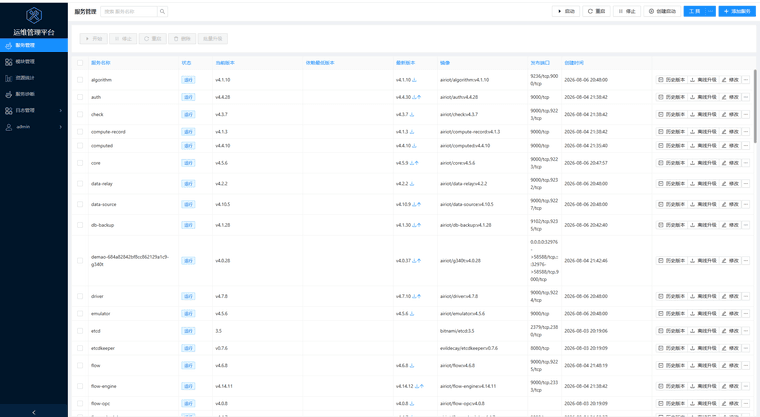
Task: Click download icon beside data-relay latest version v4.2.2
Action: point(412,184)
